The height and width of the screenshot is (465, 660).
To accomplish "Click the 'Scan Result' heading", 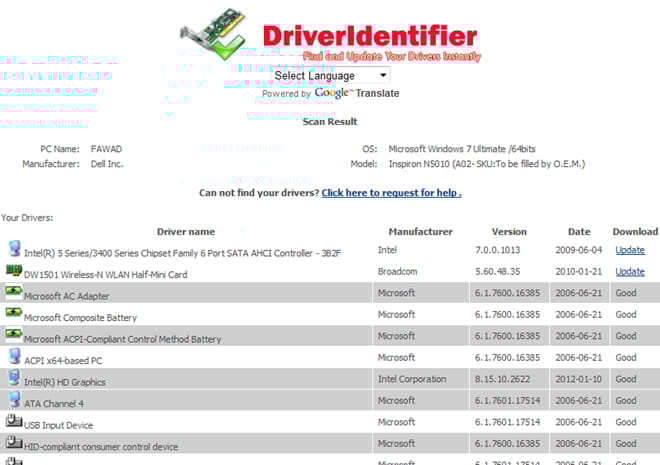I will pos(330,122).
